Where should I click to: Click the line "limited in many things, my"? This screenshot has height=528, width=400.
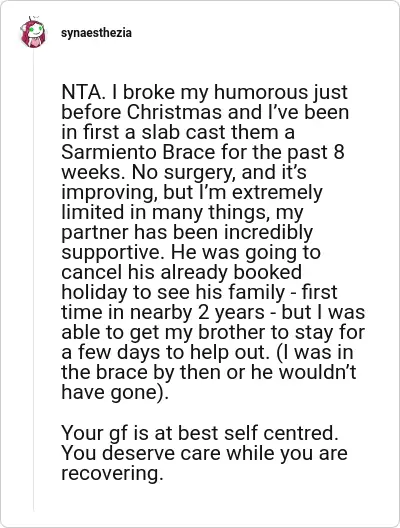click(182, 212)
